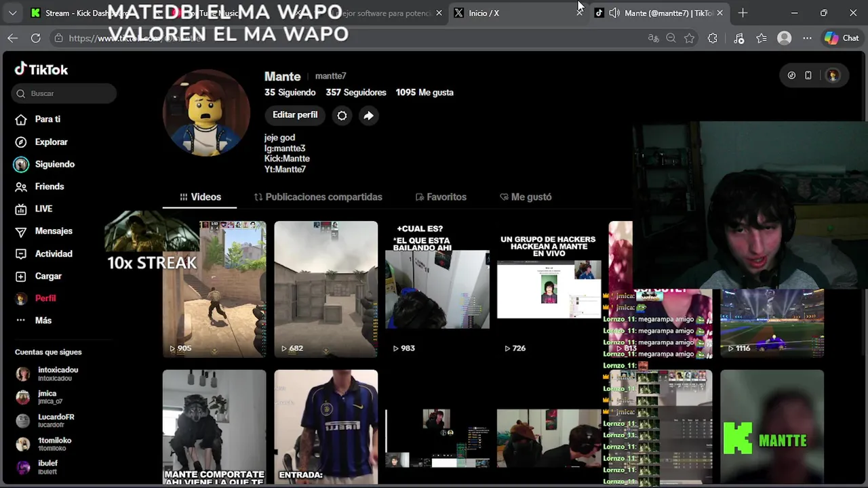Switch to Me gustó tab
The height and width of the screenshot is (488, 868).
[526, 197]
